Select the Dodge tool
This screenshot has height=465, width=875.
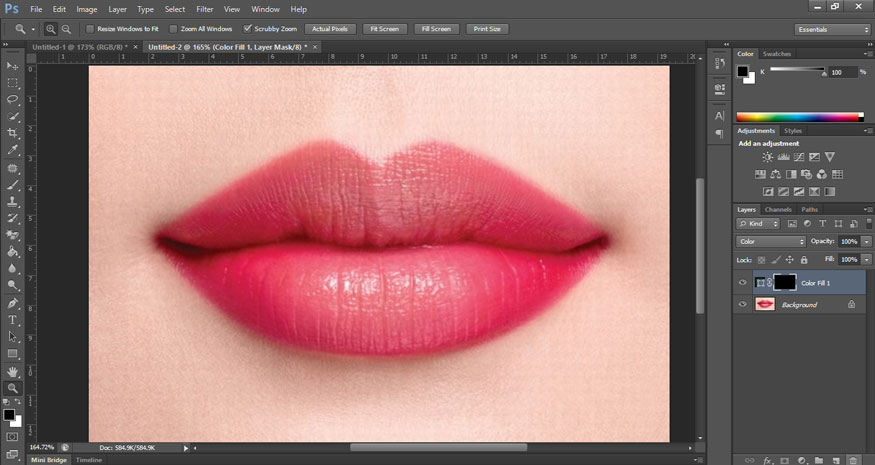click(12, 285)
